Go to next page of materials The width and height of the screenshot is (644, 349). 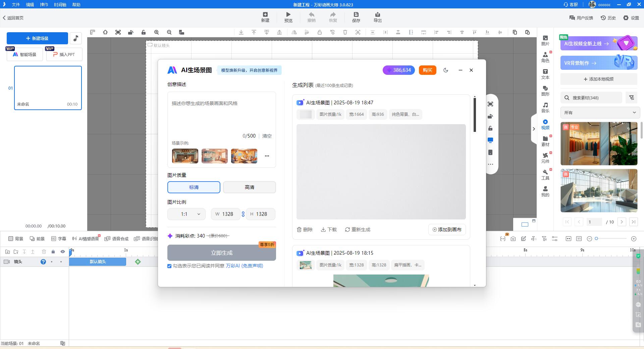pos(622,222)
